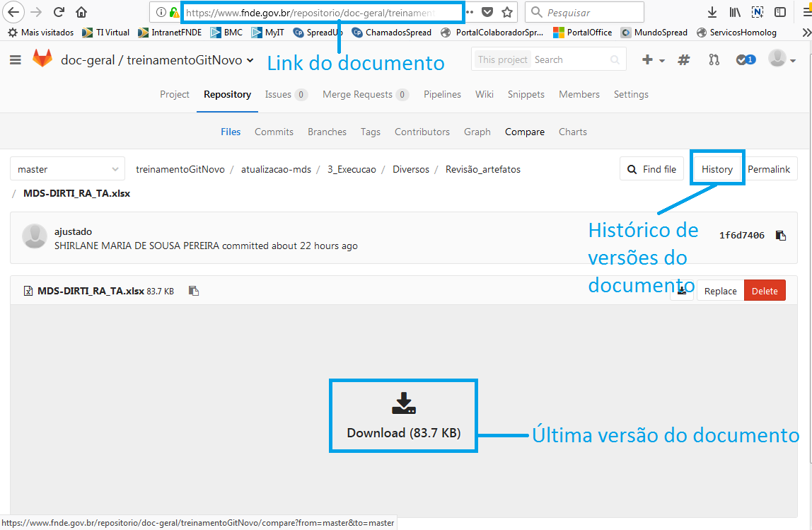Image resolution: width=812 pixels, height=530 pixels.
Task: Expand the master branch selector
Action: (67, 168)
